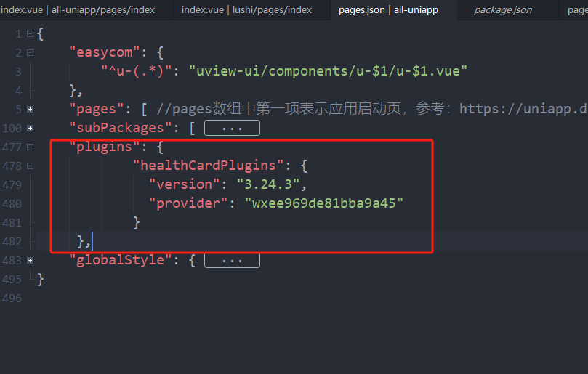Switch to index.vue lushi/pages/index tab
This screenshot has height=374, width=588.
(x=246, y=9)
